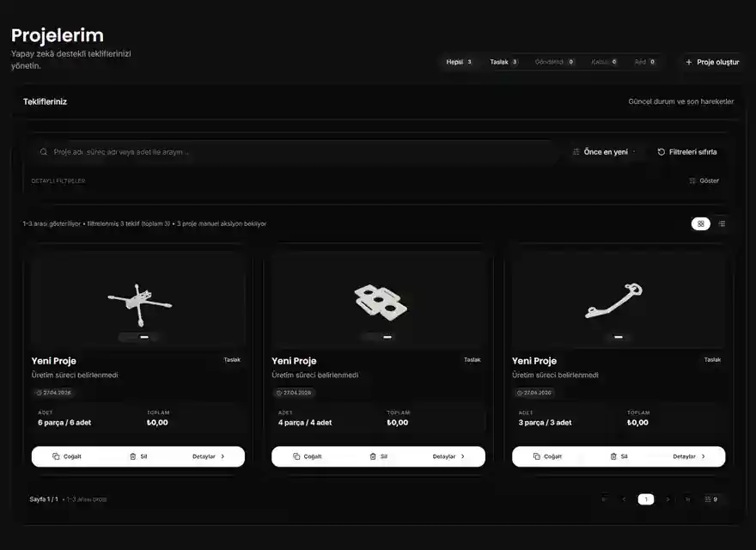Click Detaylar on the 6 parça project
The width and height of the screenshot is (756, 550).
209,456
